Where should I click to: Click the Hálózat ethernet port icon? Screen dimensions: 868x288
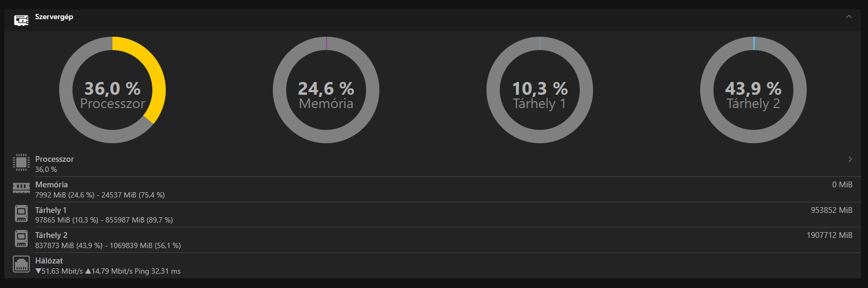(21, 264)
